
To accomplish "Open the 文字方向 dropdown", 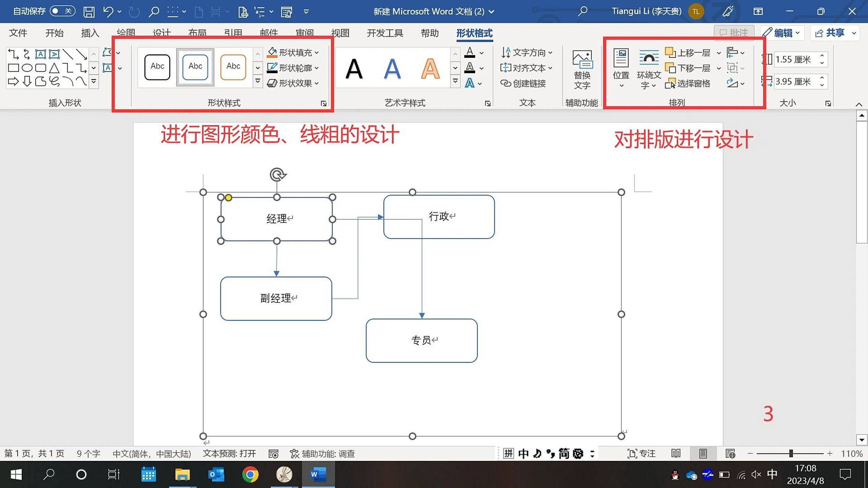I will 526,52.
